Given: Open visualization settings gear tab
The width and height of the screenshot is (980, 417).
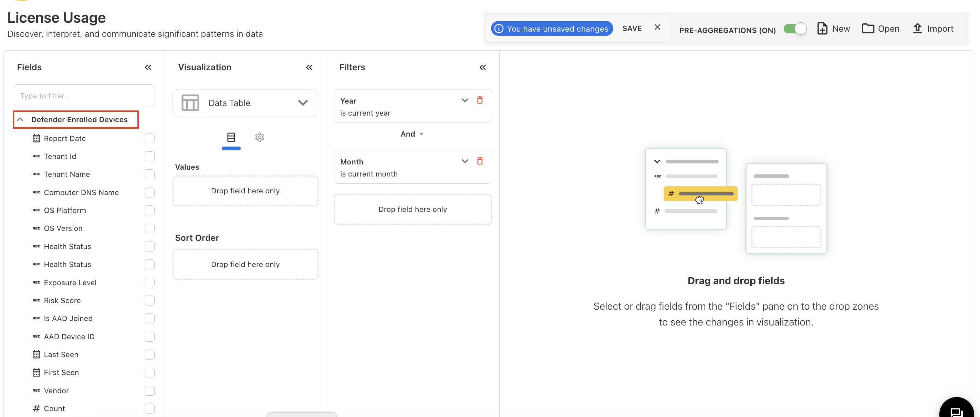Looking at the screenshot, I should click(259, 137).
